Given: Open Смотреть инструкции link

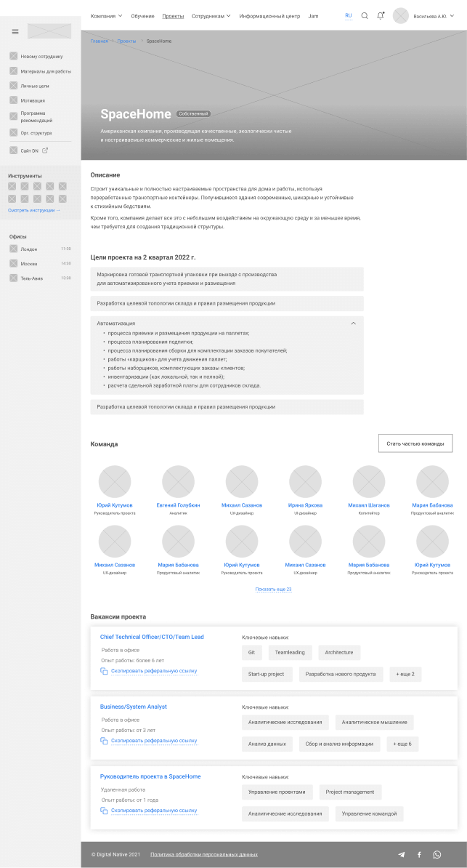Looking at the screenshot, I should point(34,210).
